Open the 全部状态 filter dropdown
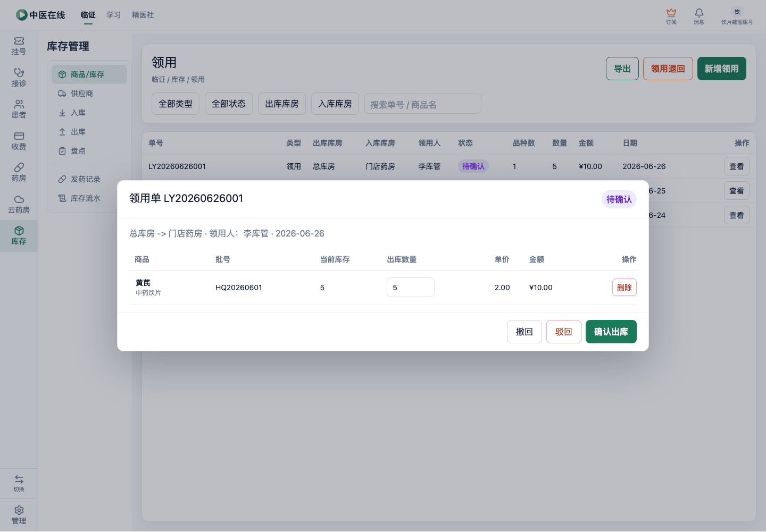This screenshot has width=766, height=532. tap(229, 104)
